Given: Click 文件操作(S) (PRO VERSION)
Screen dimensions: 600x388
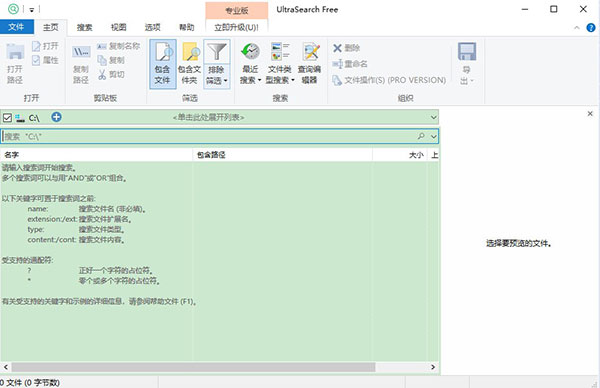Looking at the screenshot, I should tap(389, 80).
